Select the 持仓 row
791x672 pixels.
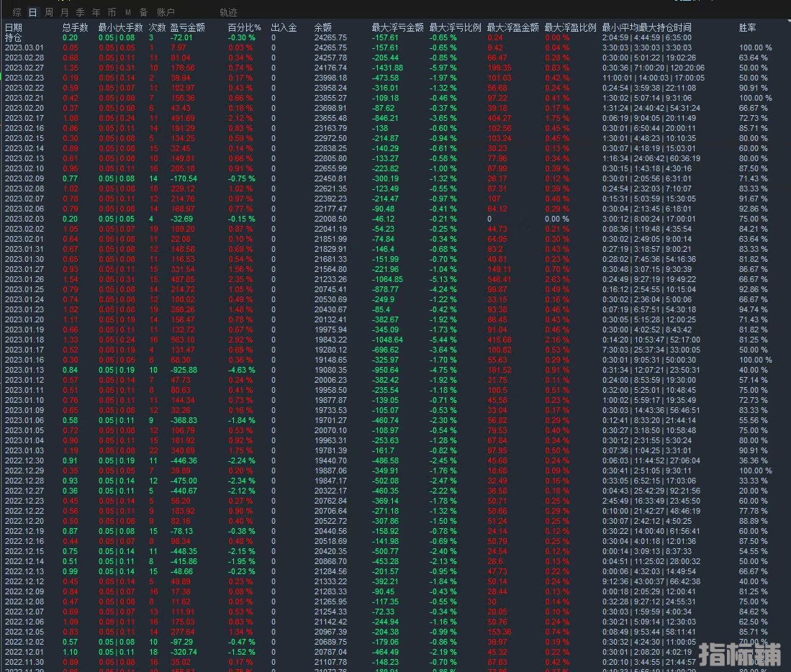coord(14,37)
